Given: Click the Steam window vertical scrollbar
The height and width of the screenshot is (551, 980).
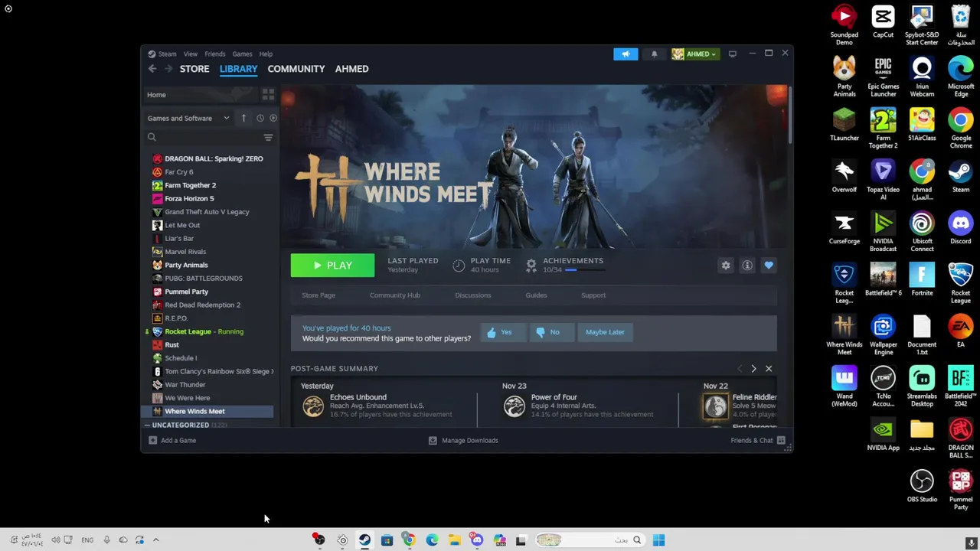Looking at the screenshot, I should click(x=789, y=115).
